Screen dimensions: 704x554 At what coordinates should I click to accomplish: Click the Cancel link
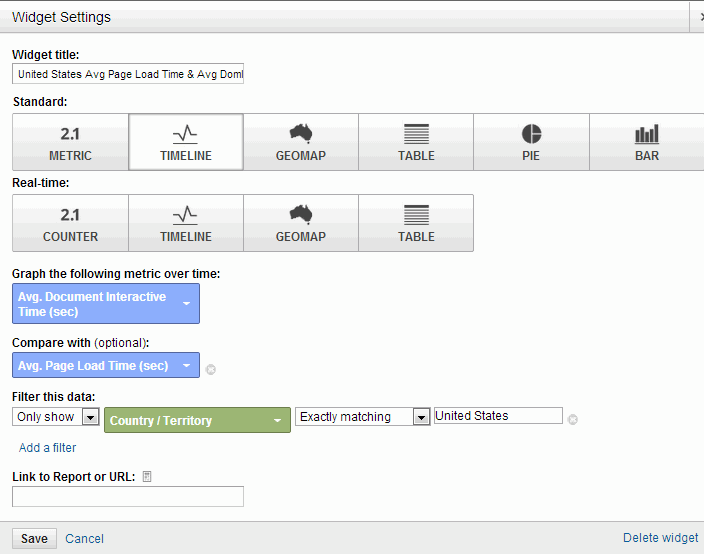[84, 538]
